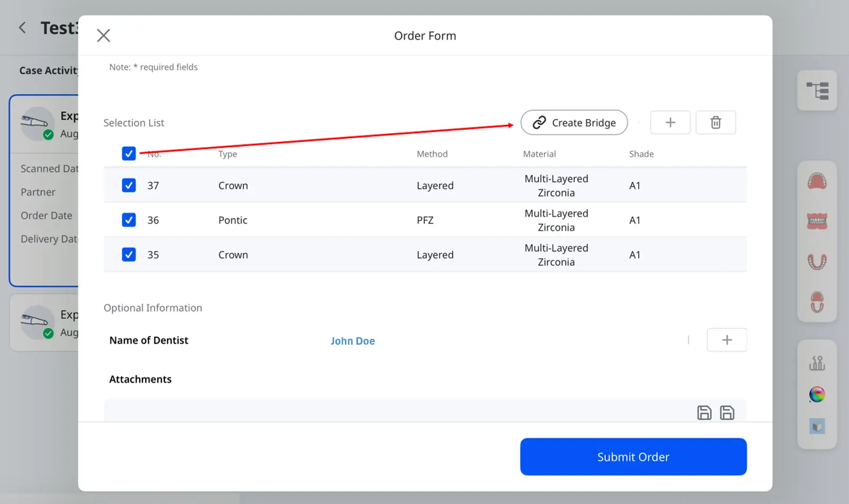Click the Name of Dentist label
The image size is (849, 504).
coord(148,340)
